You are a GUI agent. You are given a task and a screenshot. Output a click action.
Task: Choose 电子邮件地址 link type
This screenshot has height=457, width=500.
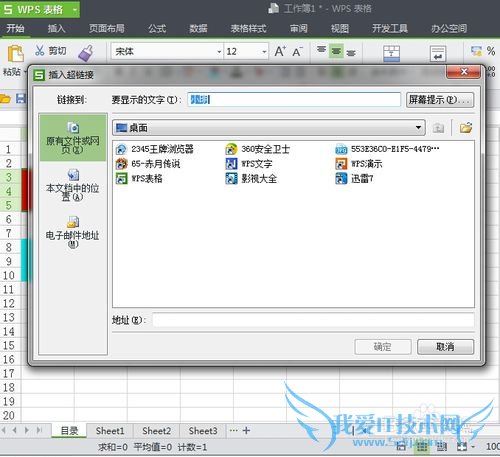pos(73,232)
